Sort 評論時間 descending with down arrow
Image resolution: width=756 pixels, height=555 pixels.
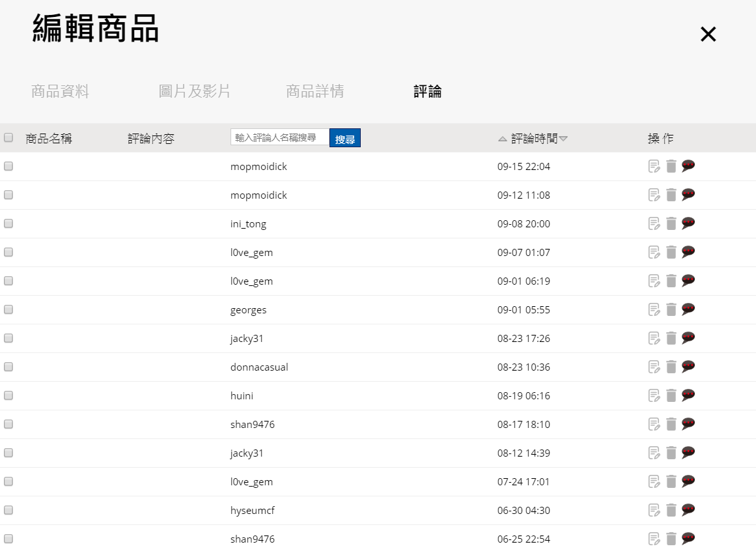(x=563, y=139)
